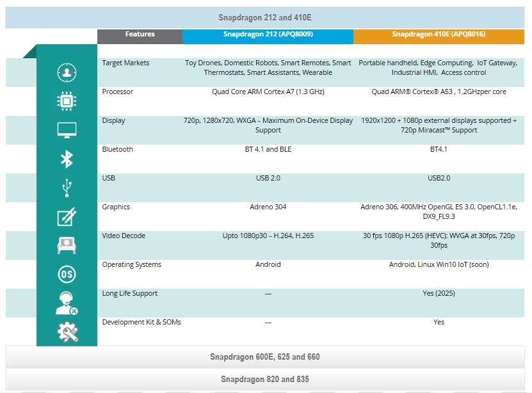Click the Processor chip icon

coord(67,101)
